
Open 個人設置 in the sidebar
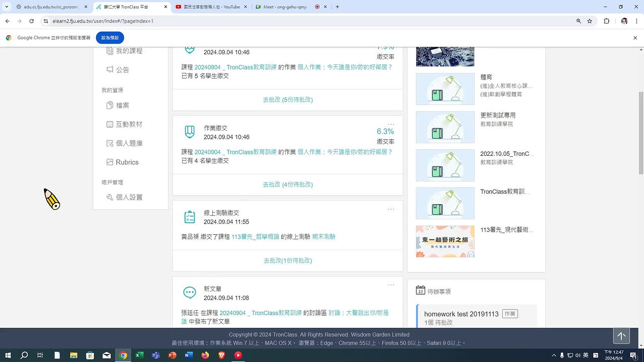point(124,198)
